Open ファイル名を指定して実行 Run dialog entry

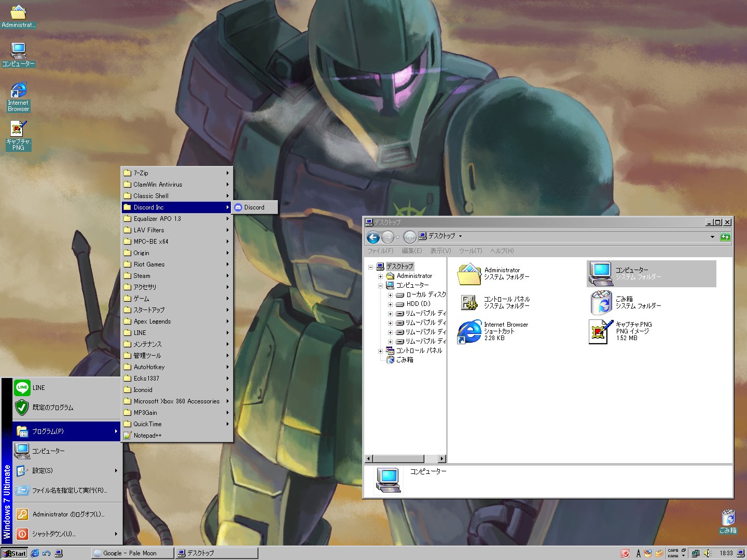(x=67, y=491)
